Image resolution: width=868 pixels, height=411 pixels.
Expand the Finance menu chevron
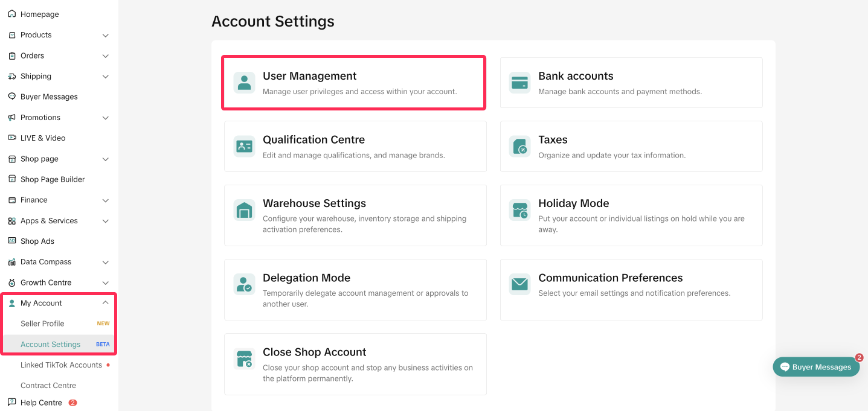tap(106, 200)
